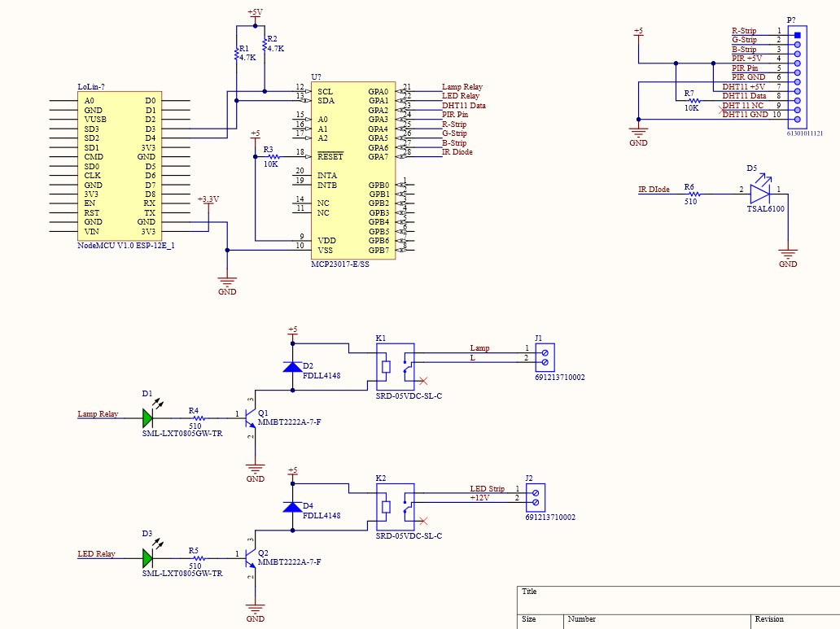Select transistor Q2 symbol

pos(250,558)
